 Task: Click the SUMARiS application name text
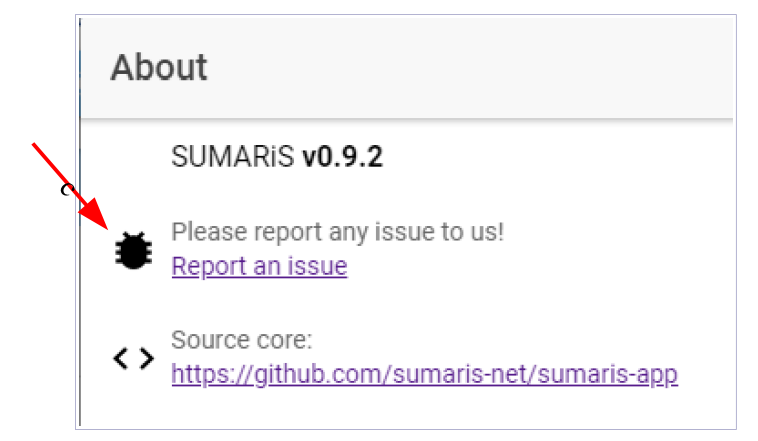[x=233, y=156]
